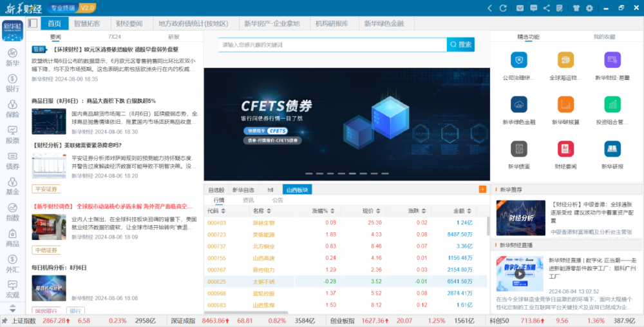This screenshot has height=327, width=644.
Task: Open the 银行 sidebar section
Action: tap(12, 82)
